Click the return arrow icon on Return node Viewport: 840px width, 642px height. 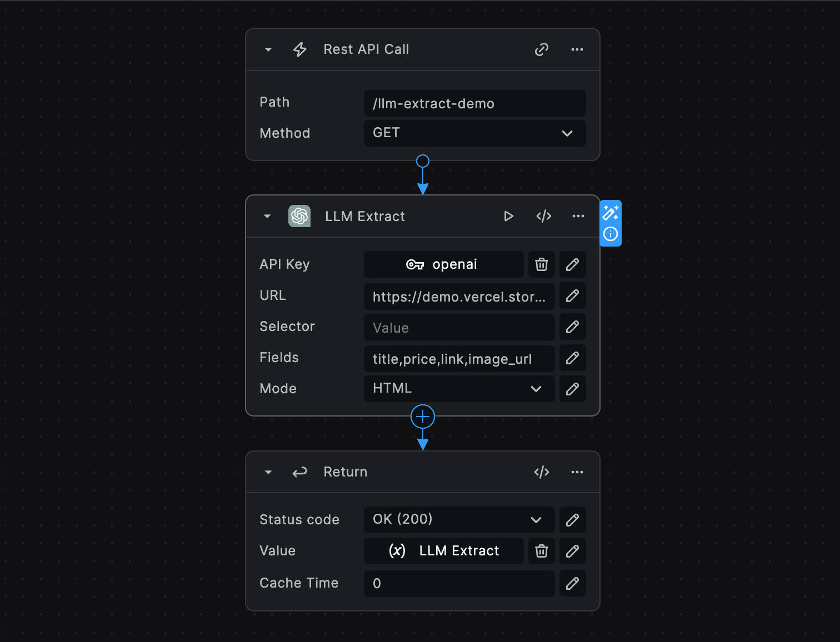[299, 472]
